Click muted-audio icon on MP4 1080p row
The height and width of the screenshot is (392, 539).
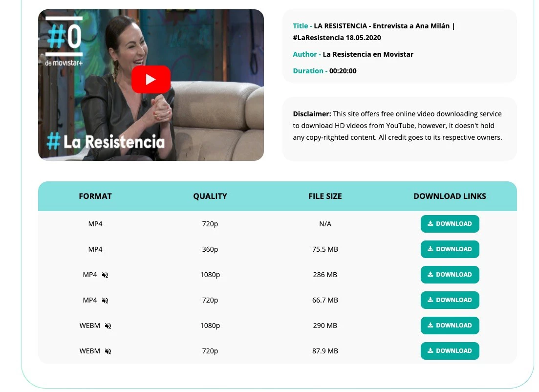click(105, 275)
